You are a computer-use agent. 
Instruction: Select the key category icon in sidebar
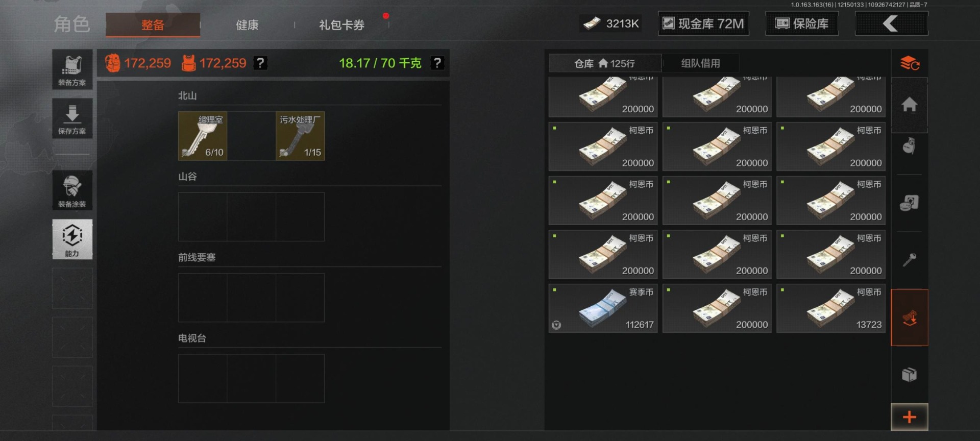pos(910,260)
